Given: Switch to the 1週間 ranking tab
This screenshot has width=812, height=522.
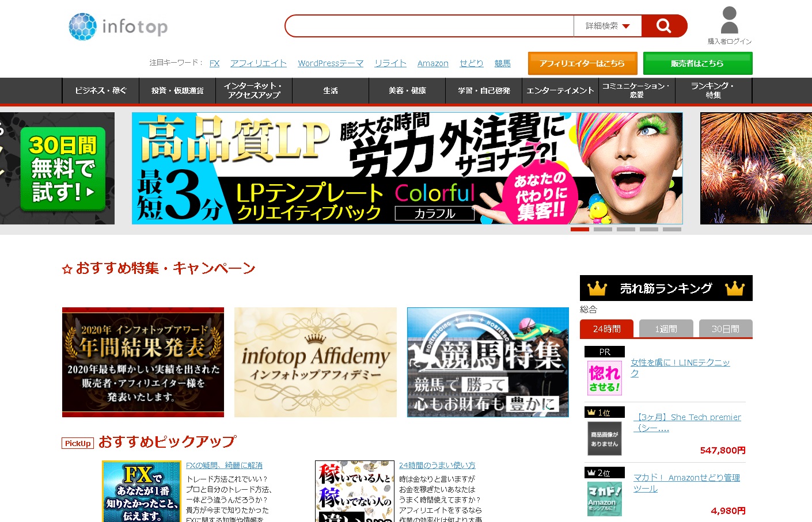Looking at the screenshot, I should [x=666, y=329].
